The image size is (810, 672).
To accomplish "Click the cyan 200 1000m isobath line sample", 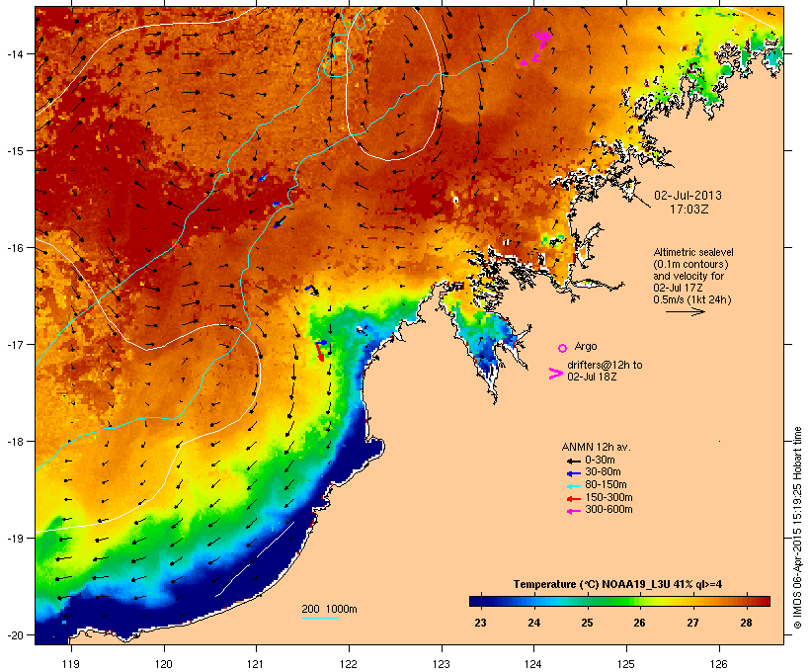I will [x=320, y=618].
